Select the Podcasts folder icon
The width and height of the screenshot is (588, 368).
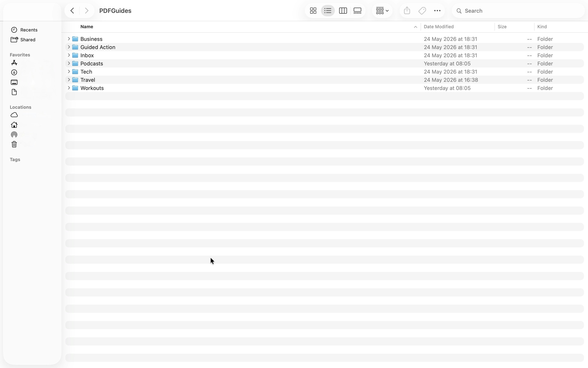pos(75,64)
